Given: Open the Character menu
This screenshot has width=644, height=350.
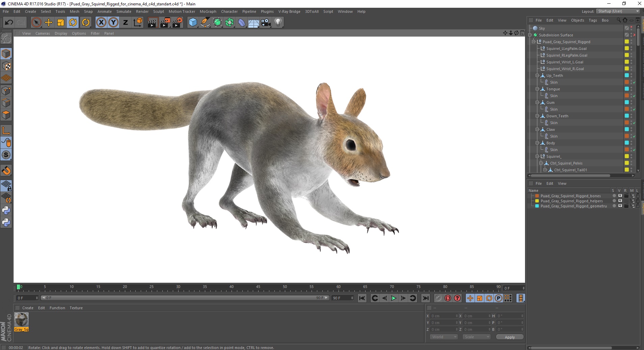Looking at the screenshot, I should coord(230,11).
